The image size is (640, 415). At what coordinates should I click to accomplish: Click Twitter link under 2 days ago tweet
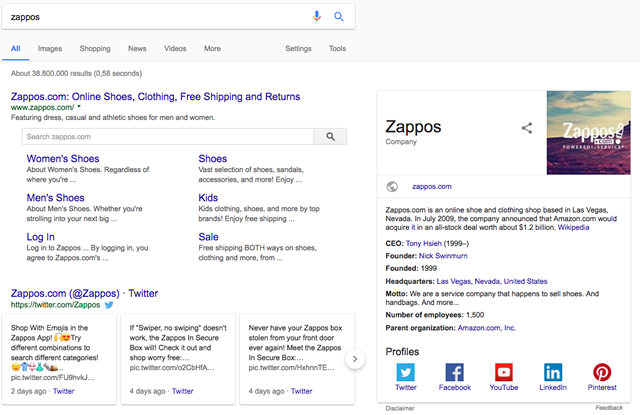click(x=64, y=391)
